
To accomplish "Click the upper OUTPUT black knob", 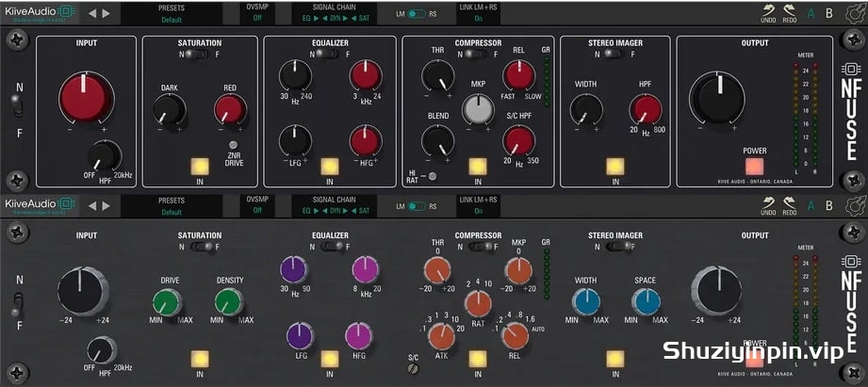I will pos(716,98).
